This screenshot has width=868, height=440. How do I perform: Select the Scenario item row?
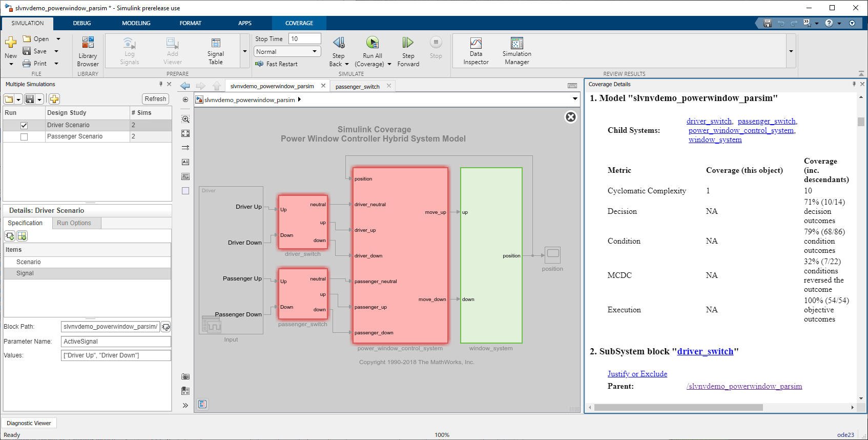87,262
